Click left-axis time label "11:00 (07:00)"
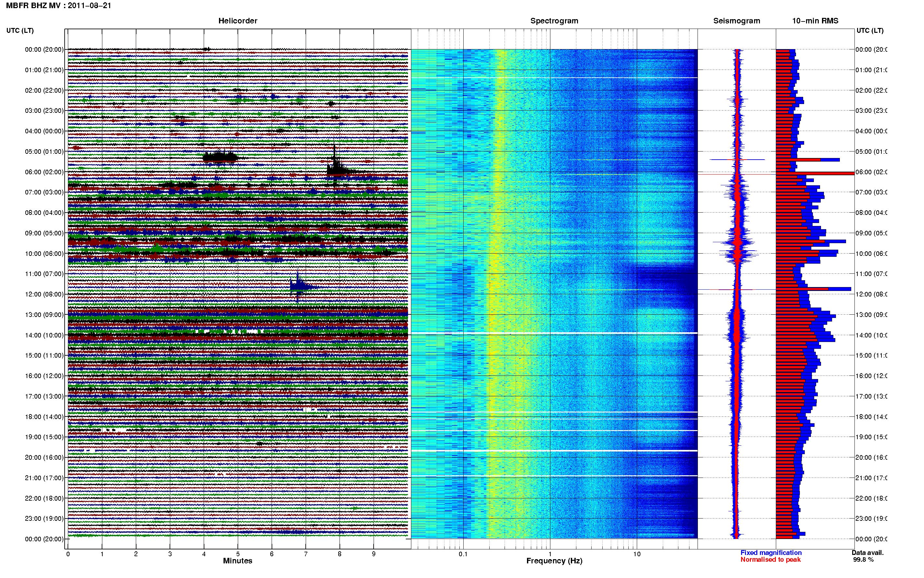 click(44, 274)
